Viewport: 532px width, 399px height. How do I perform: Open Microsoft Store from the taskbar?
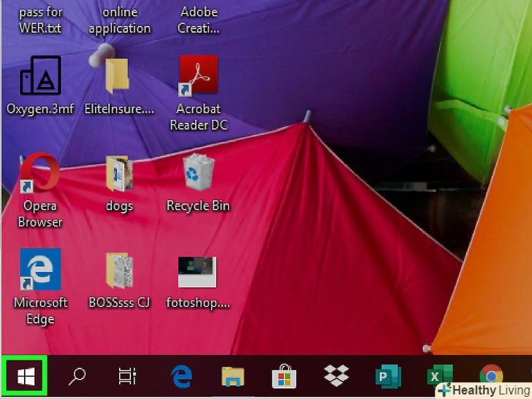tap(284, 376)
